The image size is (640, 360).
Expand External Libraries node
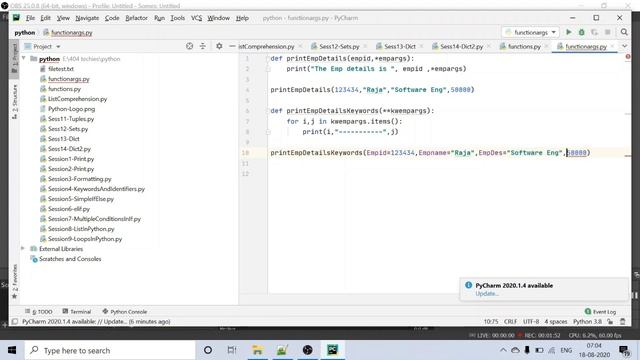(x=23, y=249)
